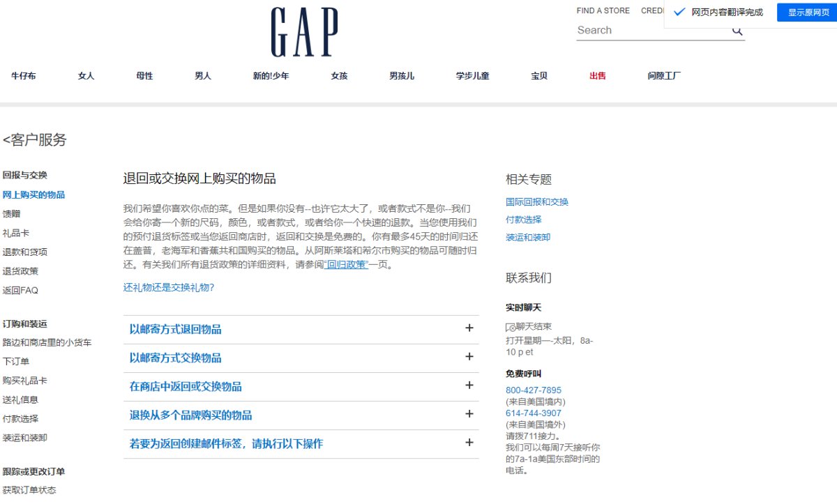Click the 跟踪或更改订单 sidebar heading
This screenshot has width=837, height=504.
point(33,471)
